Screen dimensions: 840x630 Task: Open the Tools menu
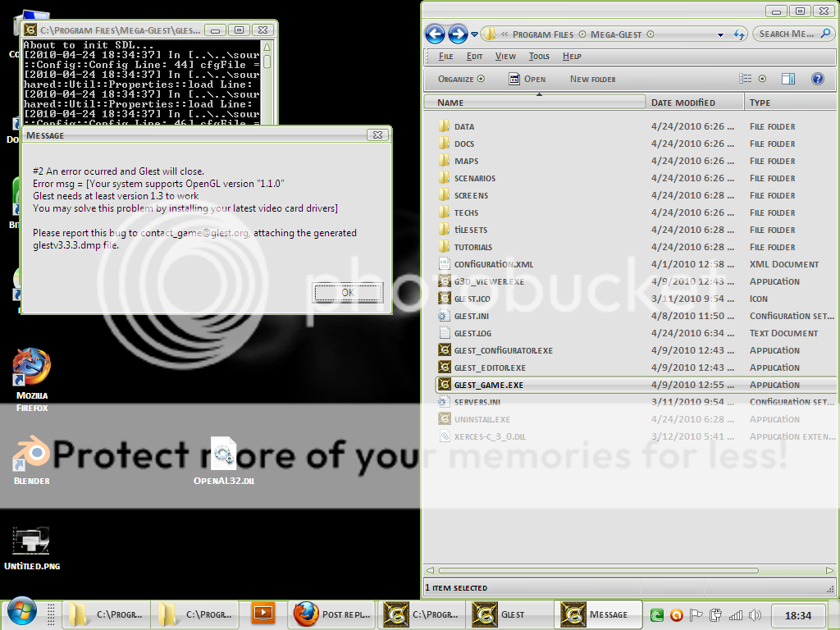click(x=539, y=57)
